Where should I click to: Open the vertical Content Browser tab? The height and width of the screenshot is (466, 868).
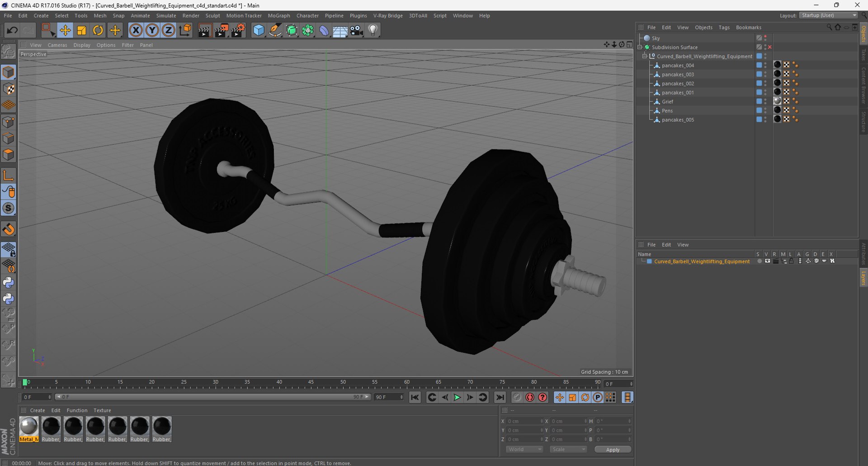point(863,86)
